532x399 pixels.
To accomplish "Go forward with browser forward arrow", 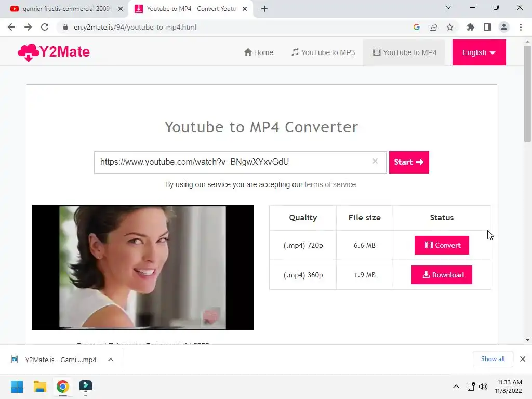I will pos(28,27).
